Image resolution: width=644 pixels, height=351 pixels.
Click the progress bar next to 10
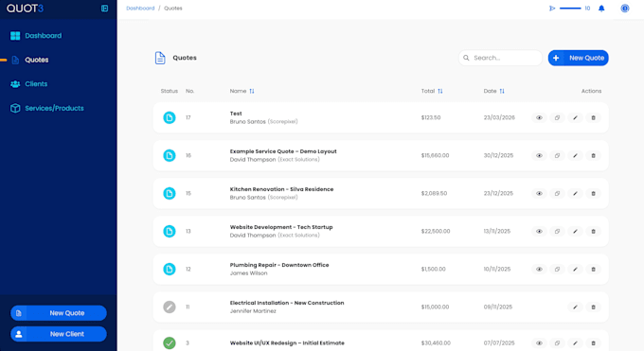click(570, 9)
